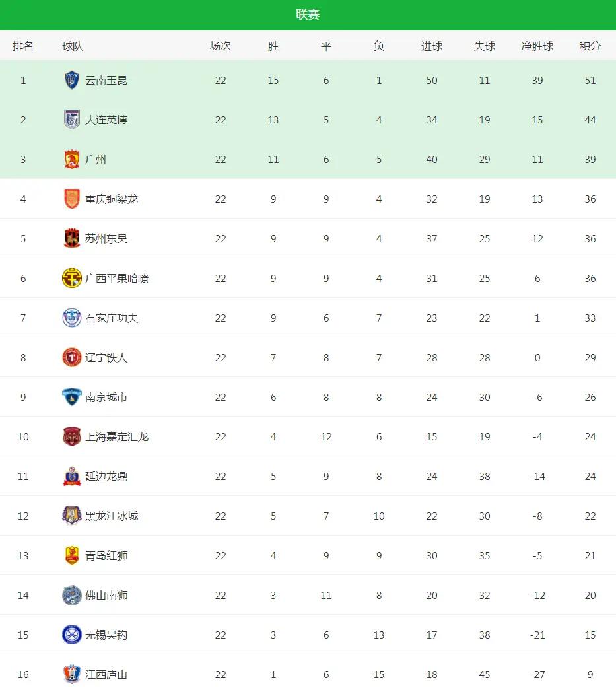Open the 黑龙江冰城 team name link
The image size is (616, 692).
pos(112,516)
